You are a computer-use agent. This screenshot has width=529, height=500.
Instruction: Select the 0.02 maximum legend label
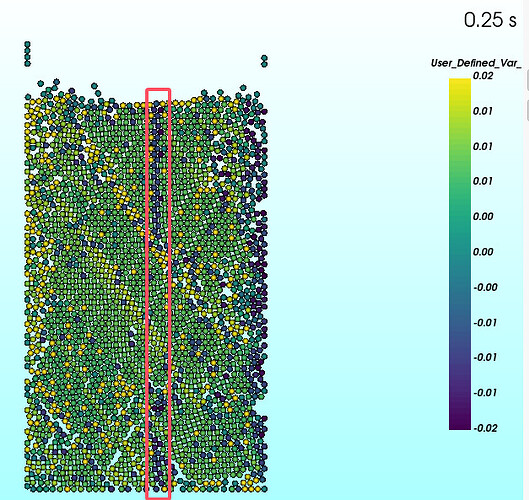tap(483, 76)
